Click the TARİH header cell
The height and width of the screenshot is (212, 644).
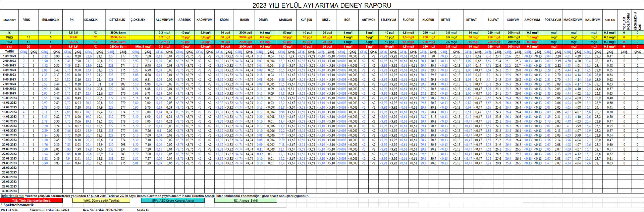point(9,52)
